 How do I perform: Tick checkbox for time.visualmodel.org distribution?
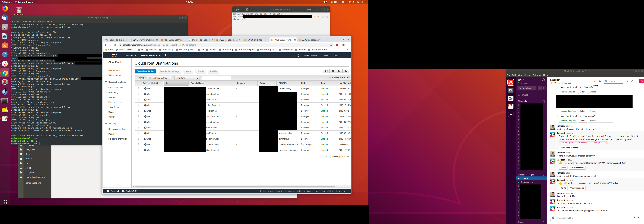pos(138,144)
